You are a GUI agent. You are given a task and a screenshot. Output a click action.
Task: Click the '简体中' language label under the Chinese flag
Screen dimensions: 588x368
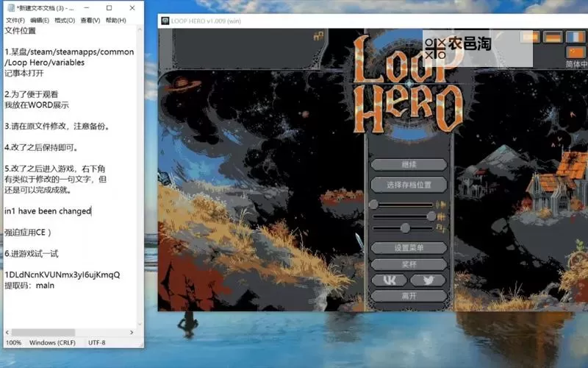(x=577, y=64)
